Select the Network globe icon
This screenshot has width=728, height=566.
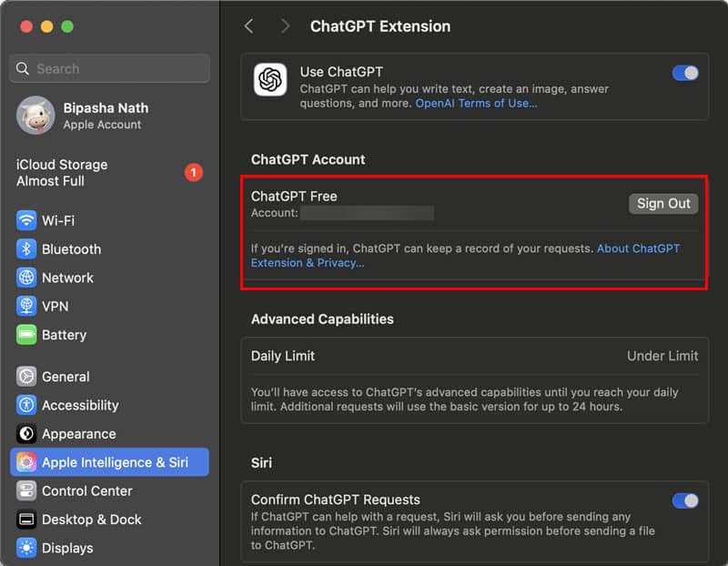(x=26, y=278)
